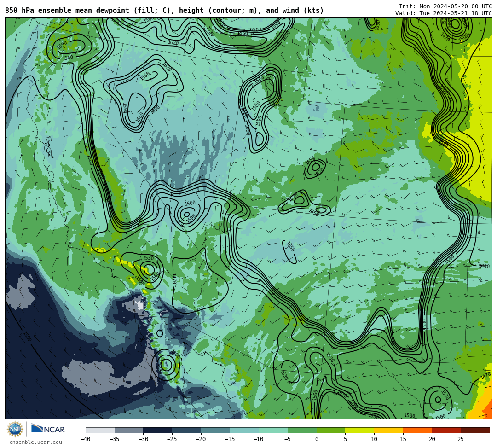Click the -15 colorbar tick label
Screen dimensions: 497x448
[230, 439]
